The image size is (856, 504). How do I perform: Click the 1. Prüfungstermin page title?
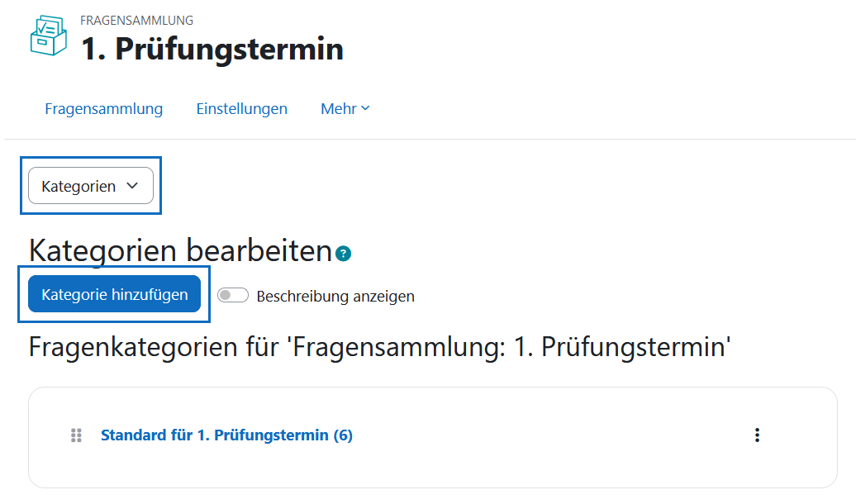pyautogui.click(x=212, y=49)
